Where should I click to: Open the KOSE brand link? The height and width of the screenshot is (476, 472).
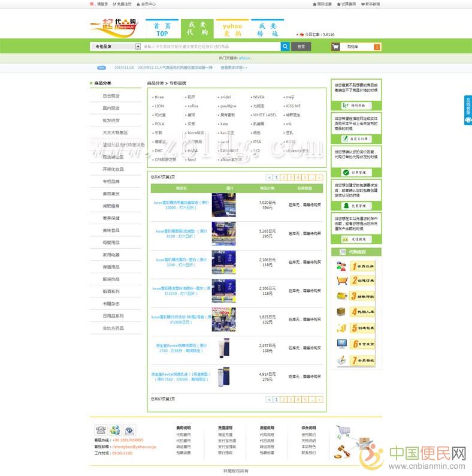coord(291,142)
